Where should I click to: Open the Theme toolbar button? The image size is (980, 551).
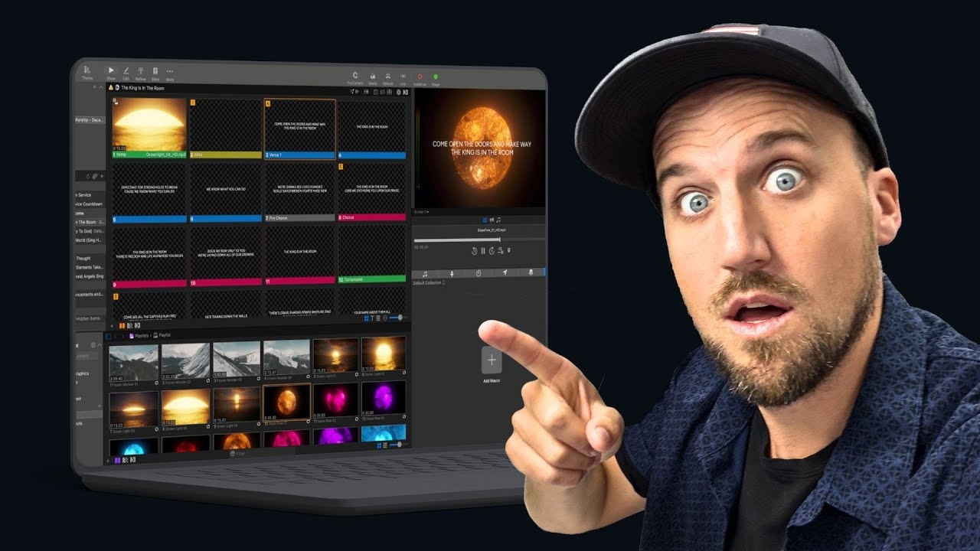point(87,71)
